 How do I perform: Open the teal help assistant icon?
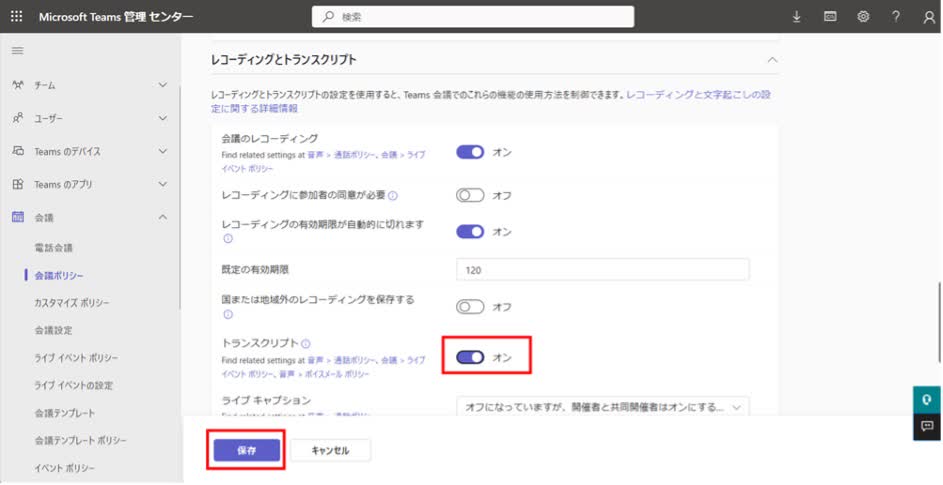[x=926, y=400]
